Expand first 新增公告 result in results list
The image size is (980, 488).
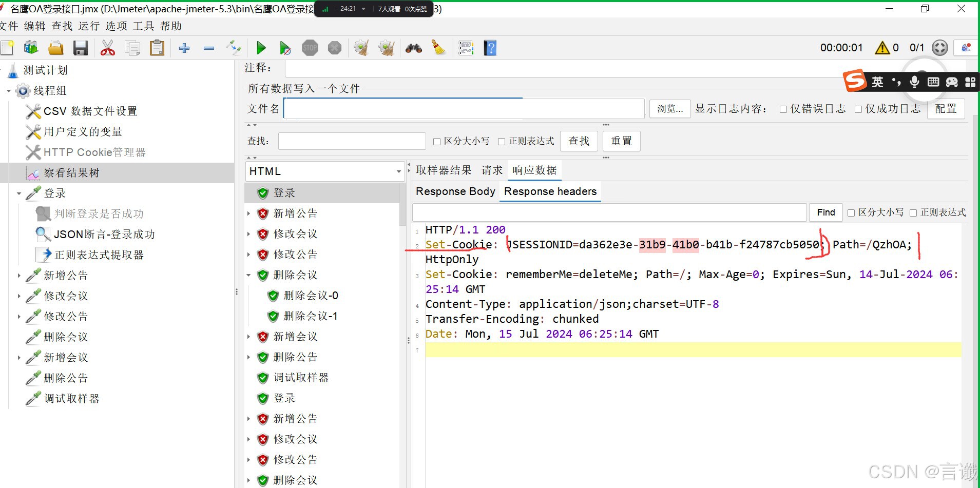coord(248,213)
